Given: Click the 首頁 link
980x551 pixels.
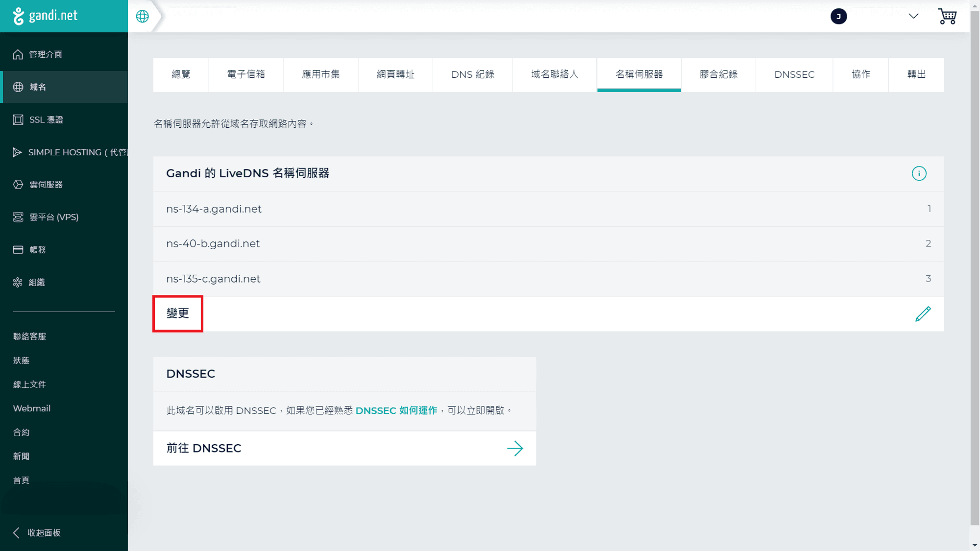Looking at the screenshot, I should point(21,480).
